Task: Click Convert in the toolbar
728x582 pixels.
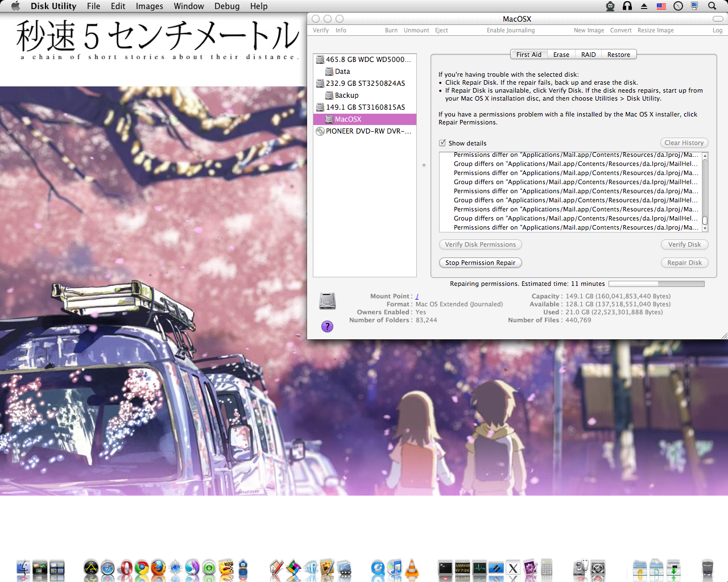Action: (621, 30)
